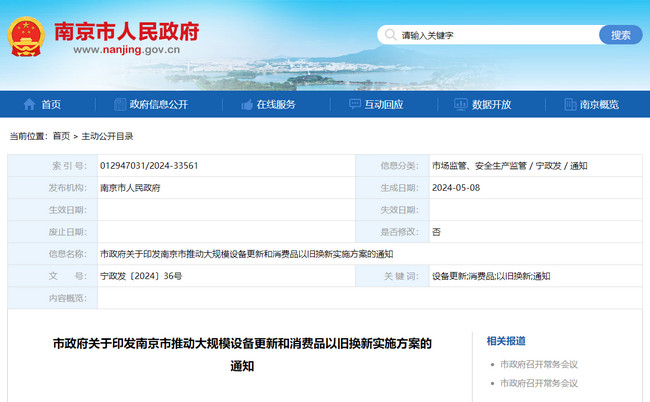Click document number 宁政发〔2024〕36号
650x402 pixels.
coord(141,276)
